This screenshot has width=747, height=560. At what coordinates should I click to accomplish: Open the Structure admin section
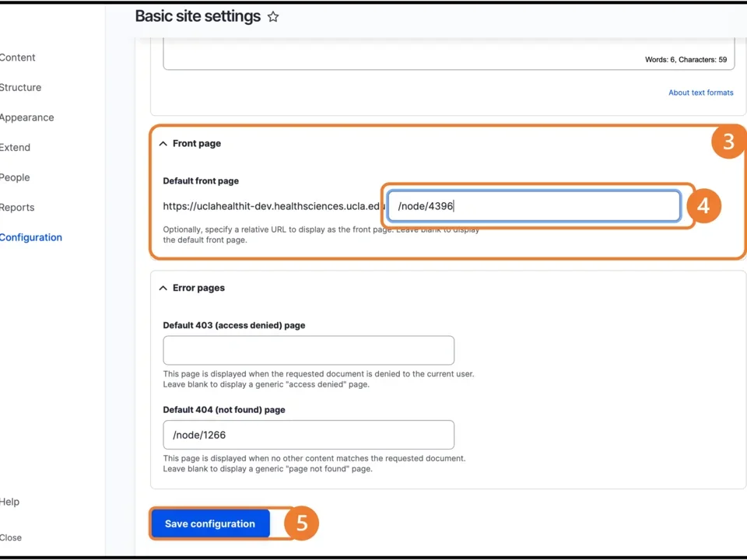click(x=21, y=87)
